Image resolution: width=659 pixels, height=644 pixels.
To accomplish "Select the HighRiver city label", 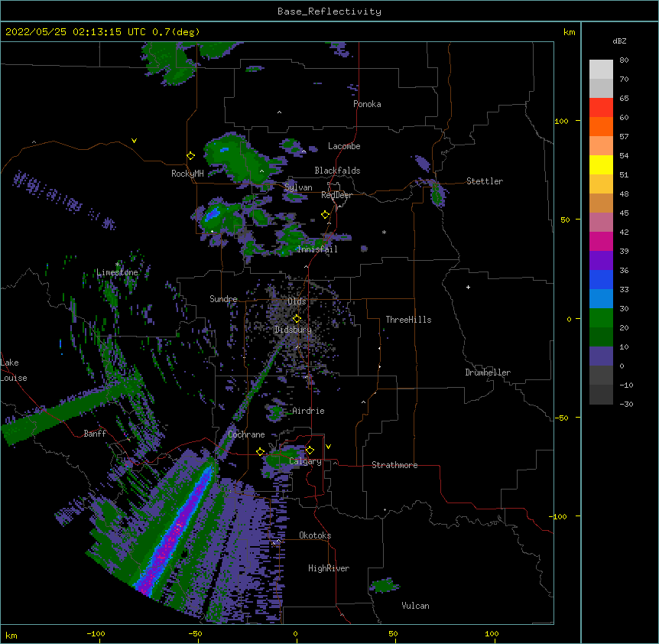I will click(x=329, y=568).
